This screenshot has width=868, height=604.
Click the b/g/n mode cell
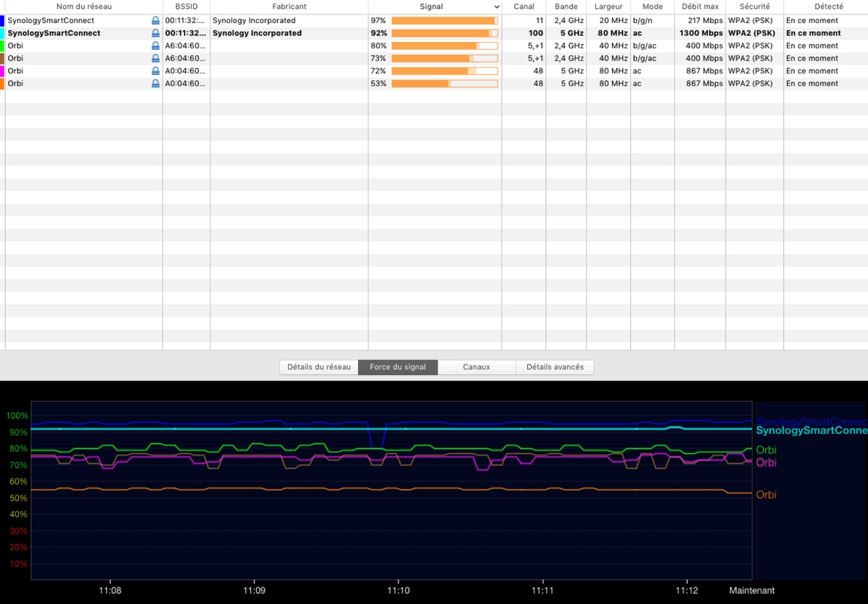(x=642, y=21)
